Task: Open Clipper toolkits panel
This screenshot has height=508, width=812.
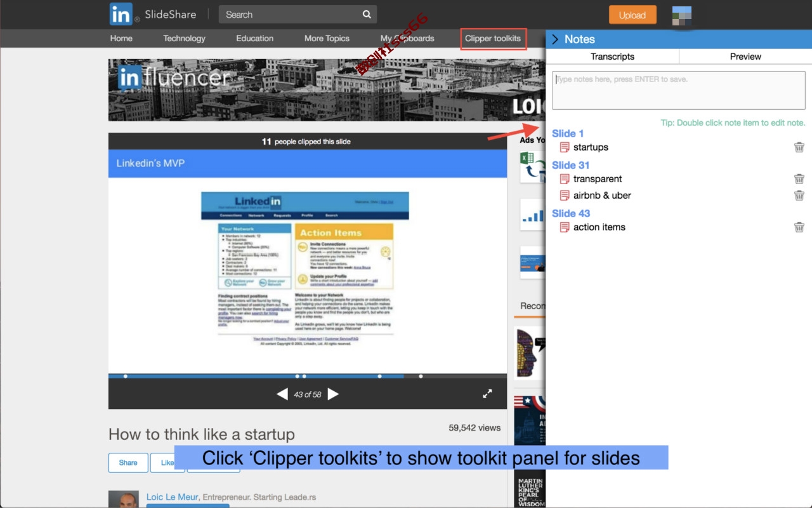Action: (x=493, y=38)
